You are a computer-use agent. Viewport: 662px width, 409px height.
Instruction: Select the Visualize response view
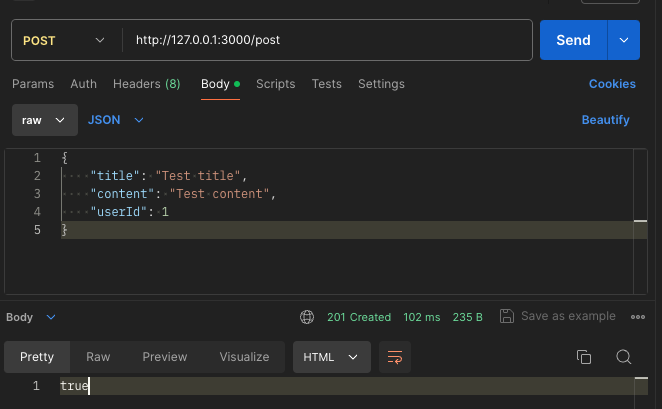[244, 357]
